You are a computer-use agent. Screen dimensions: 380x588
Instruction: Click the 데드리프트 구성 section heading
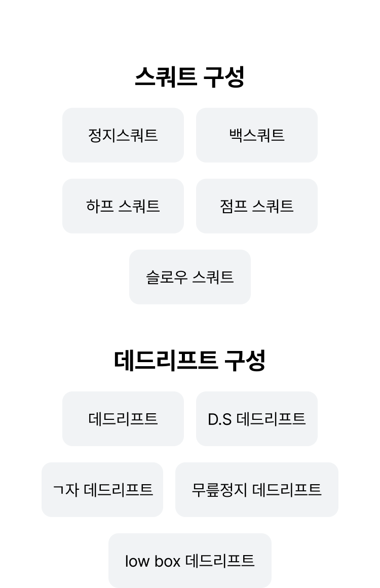190,361
